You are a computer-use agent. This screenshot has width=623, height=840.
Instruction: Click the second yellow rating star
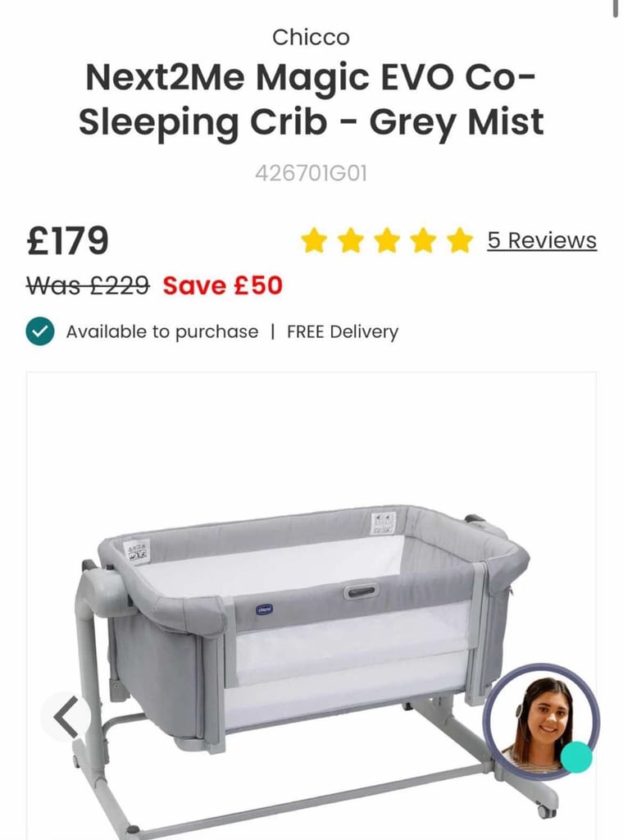click(x=351, y=240)
